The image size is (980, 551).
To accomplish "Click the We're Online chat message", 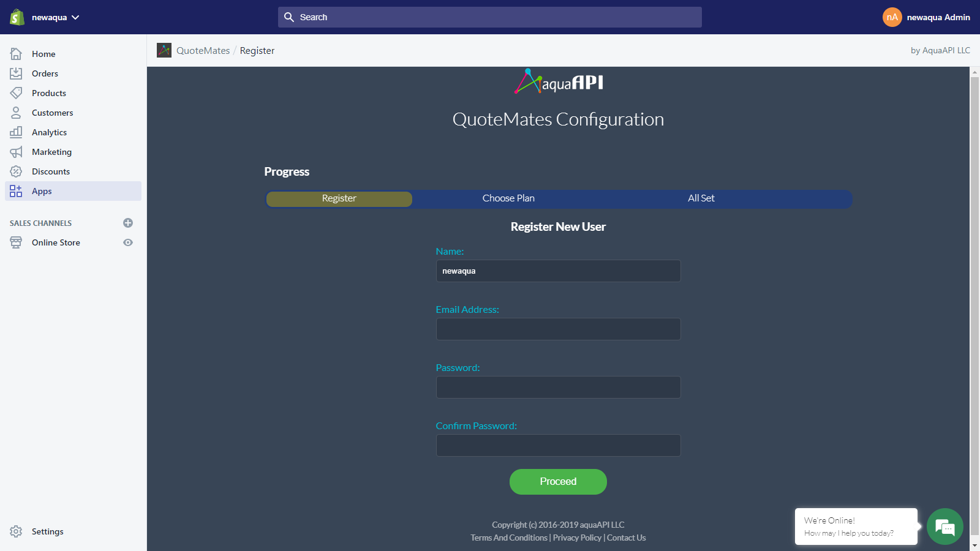I will pos(856,527).
